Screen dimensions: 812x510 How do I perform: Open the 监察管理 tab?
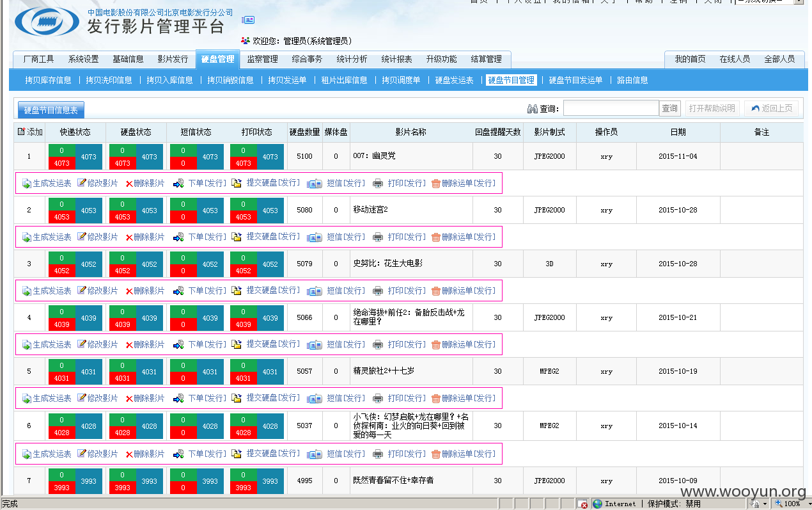[262, 60]
